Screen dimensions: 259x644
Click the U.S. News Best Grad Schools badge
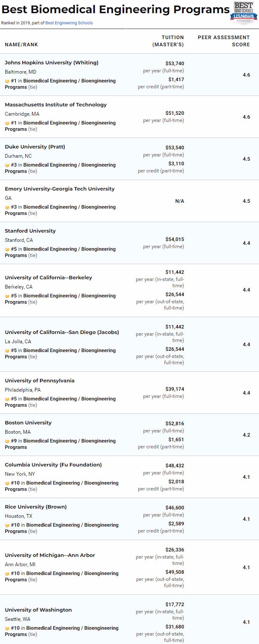coord(244,12)
